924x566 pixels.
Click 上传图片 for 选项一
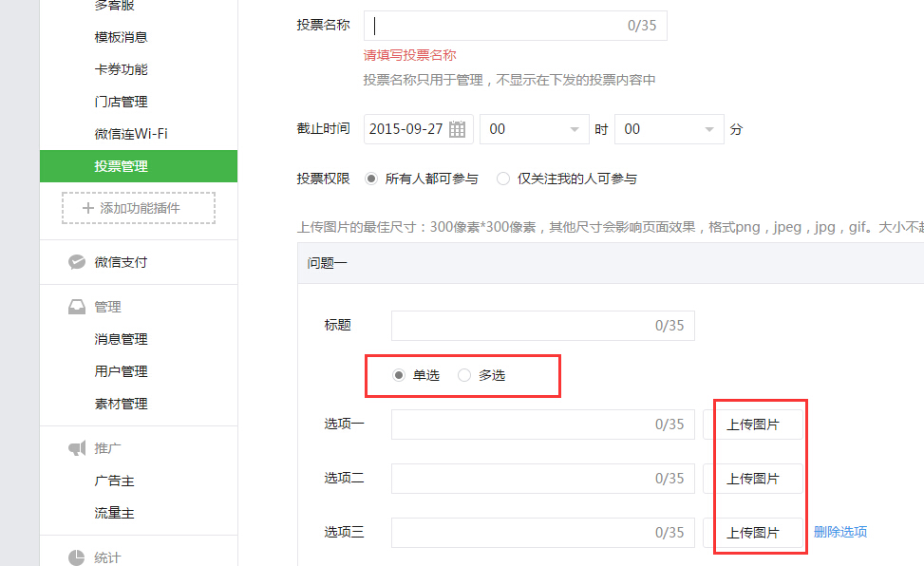click(x=752, y=424)
